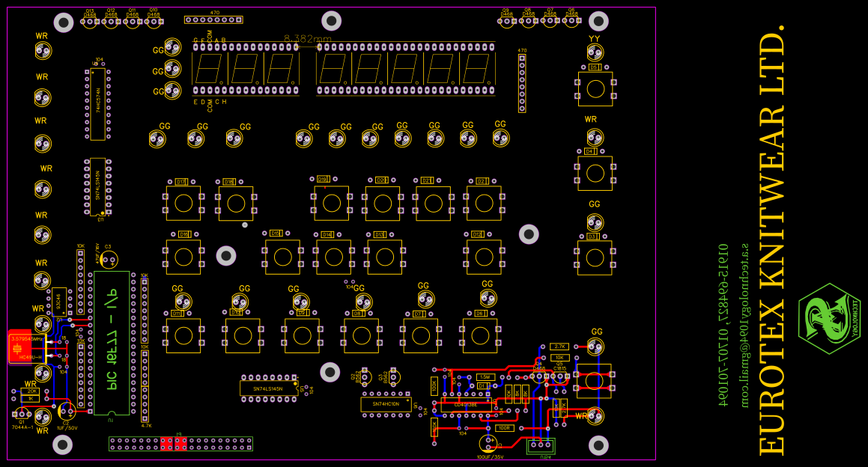This screenshot has width=868, height=467.
Task: Select the red 3.579545MHz crystal component
Action: 26,347
